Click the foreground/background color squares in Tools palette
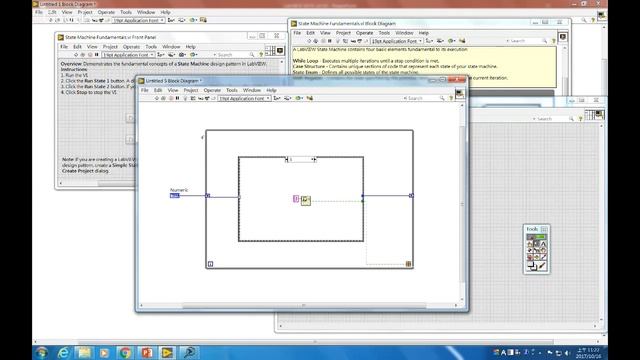The width and height of the screenshot is (640, 360). pos(532,266)
